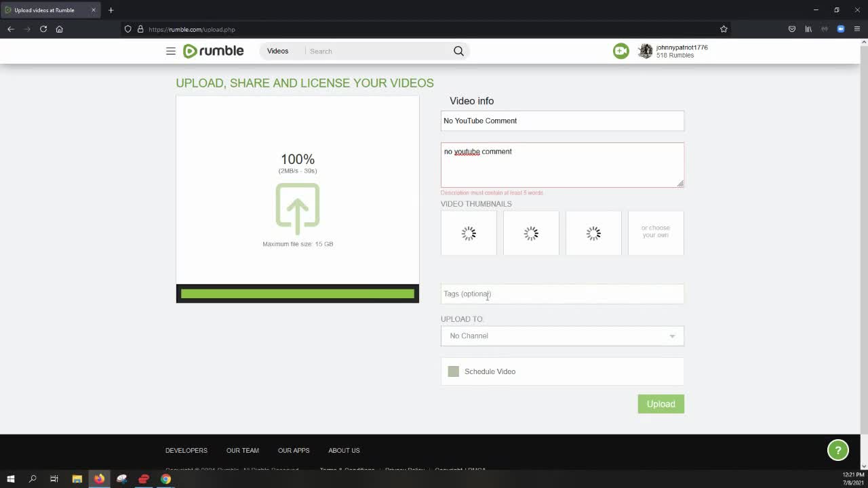Image resolution: width=868 pixels, height=488 pixels.
Task: Select the first video thumbnail slot
Action: click(x=469, y=233)
